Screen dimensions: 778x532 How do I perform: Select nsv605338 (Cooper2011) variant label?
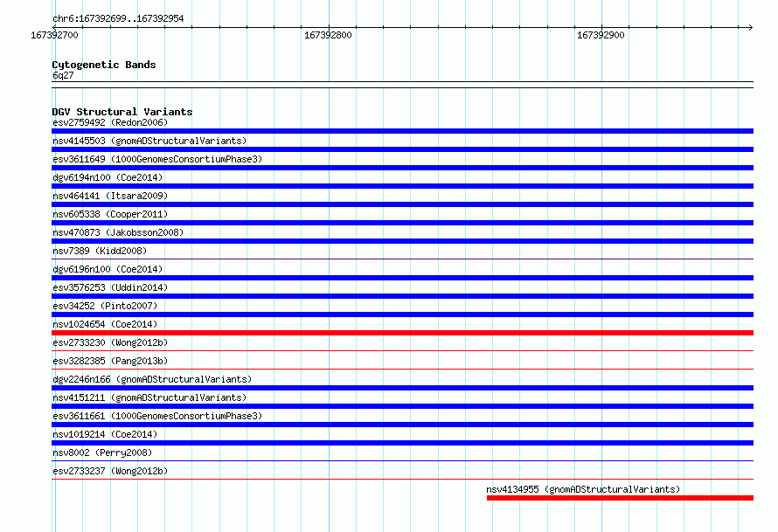pos(110,214)
